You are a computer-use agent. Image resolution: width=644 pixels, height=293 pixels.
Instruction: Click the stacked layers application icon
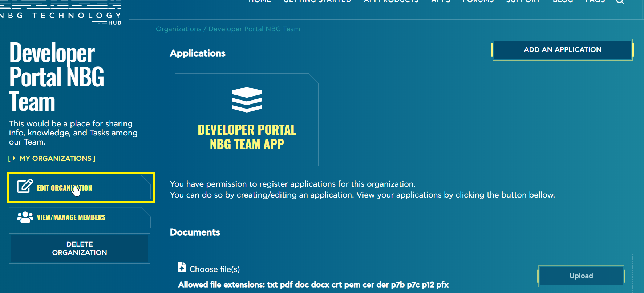click(x=247, y=99)
